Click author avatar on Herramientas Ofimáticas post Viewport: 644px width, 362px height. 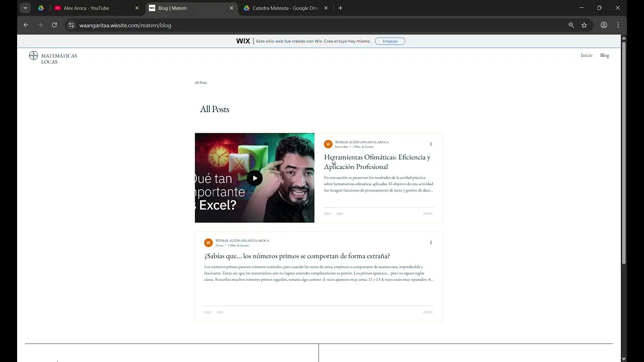pos(328,144)
